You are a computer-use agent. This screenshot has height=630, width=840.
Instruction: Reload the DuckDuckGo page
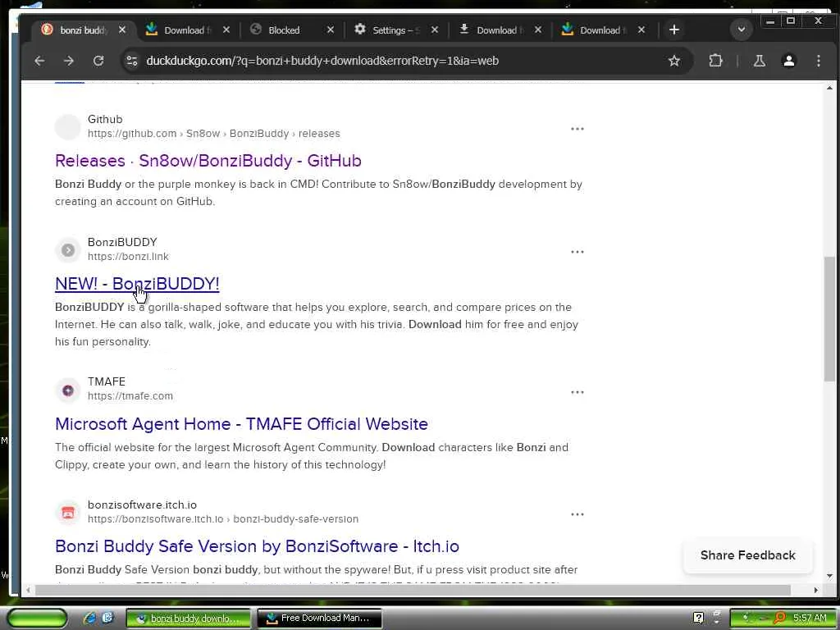[98, 61]
